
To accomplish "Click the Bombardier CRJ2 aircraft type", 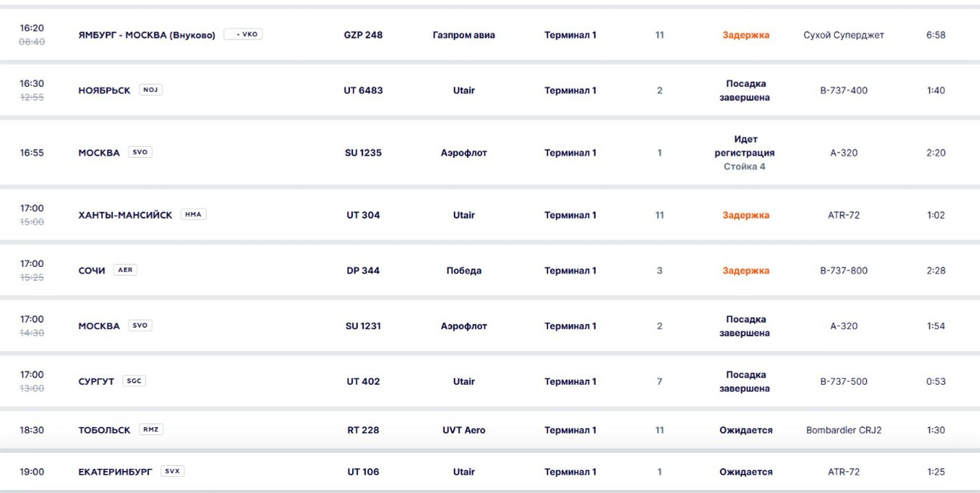I will pyautogui.click(x=843, y=430).
